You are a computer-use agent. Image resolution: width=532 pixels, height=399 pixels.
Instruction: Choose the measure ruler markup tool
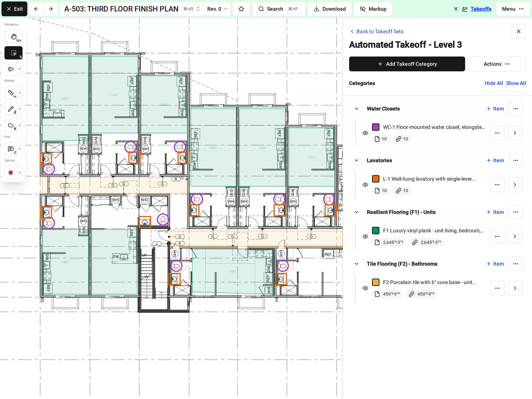tap(11, 93)
